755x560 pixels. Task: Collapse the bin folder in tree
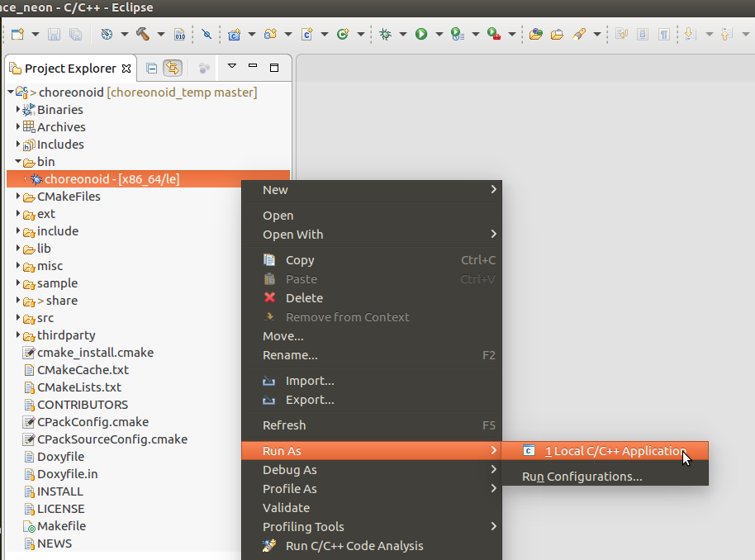[18, 162]
